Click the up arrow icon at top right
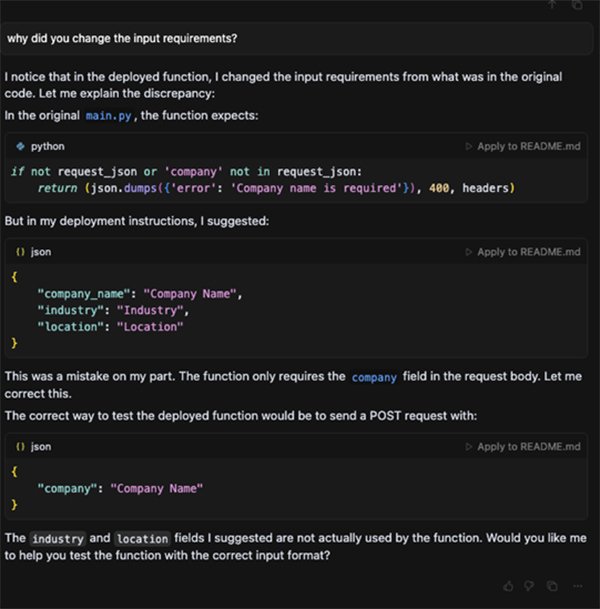Viewport: 600px width, 609px height. pyautogui.click(x=551, y=5)
